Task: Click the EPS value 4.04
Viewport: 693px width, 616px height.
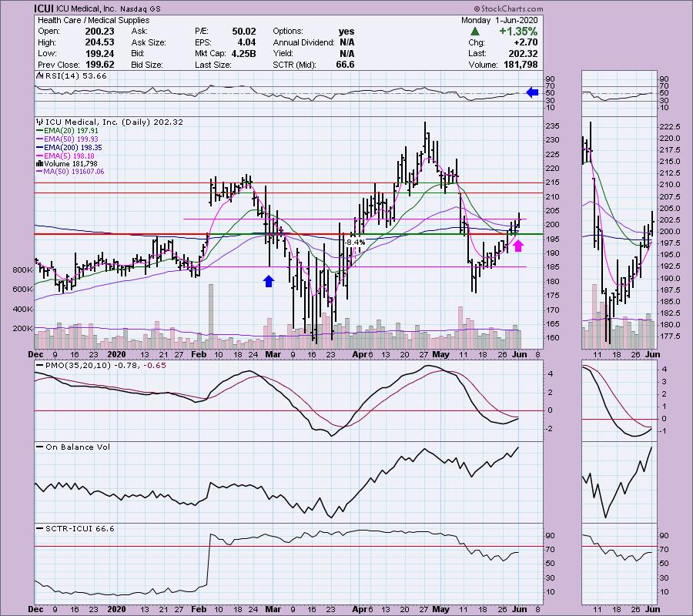Action: 246,42
